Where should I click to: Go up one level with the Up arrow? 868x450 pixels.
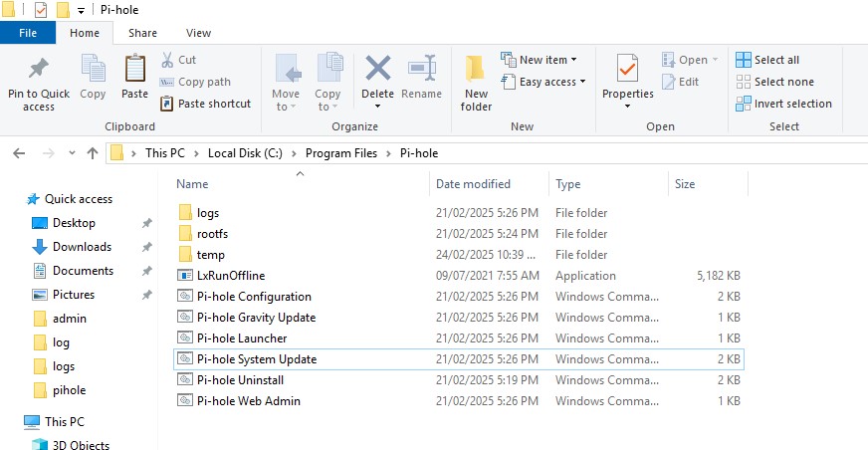(93, 153)
